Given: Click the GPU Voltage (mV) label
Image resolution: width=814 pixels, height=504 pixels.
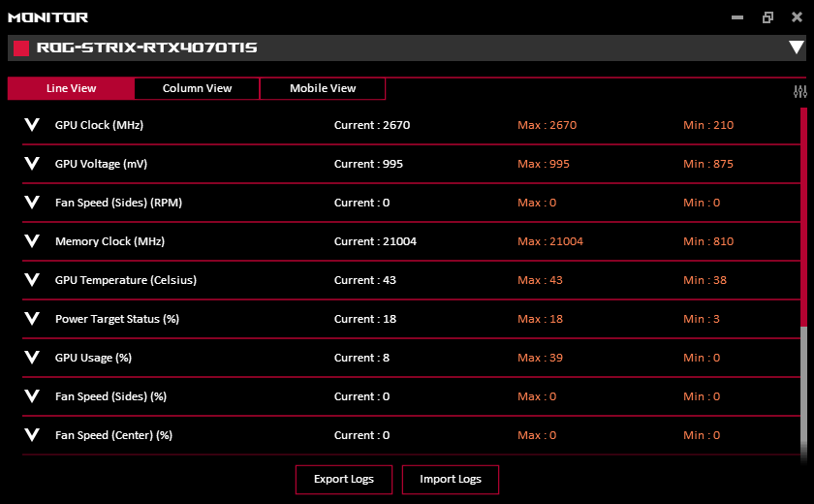Looking at the screenshot, I should coord(101,164).
